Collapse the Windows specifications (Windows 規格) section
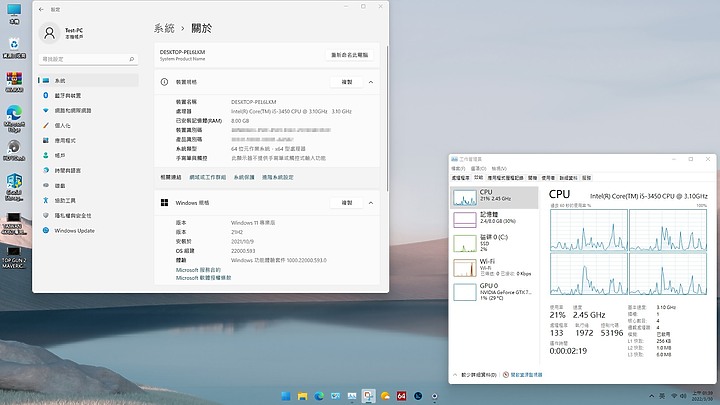720x405 pixels. (371, 202)
